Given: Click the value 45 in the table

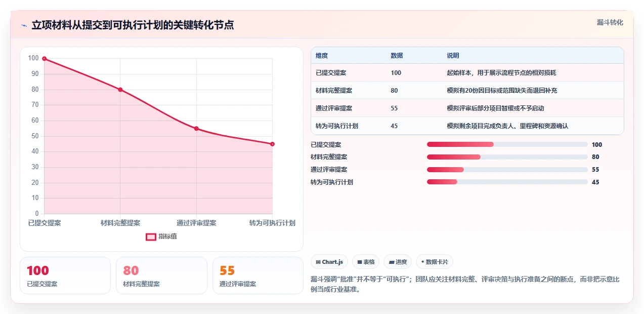Looking at the screenshot, I should [395, 126].
